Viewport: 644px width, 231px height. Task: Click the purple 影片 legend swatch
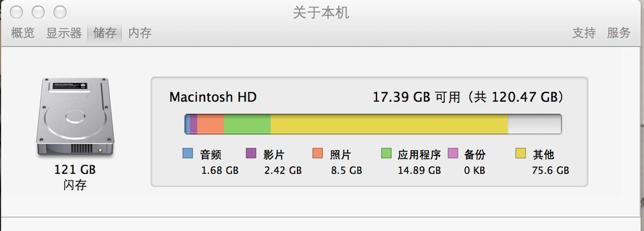coord(251,153)
